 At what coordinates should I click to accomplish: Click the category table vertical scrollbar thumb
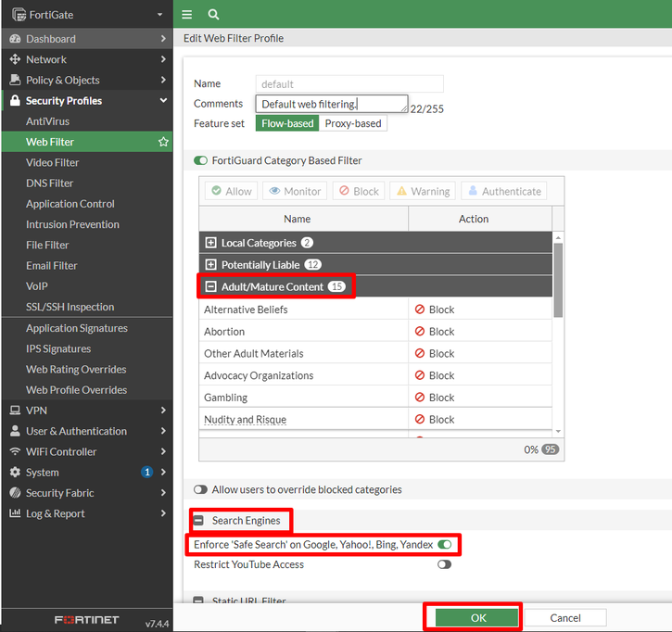coord(558,281)
